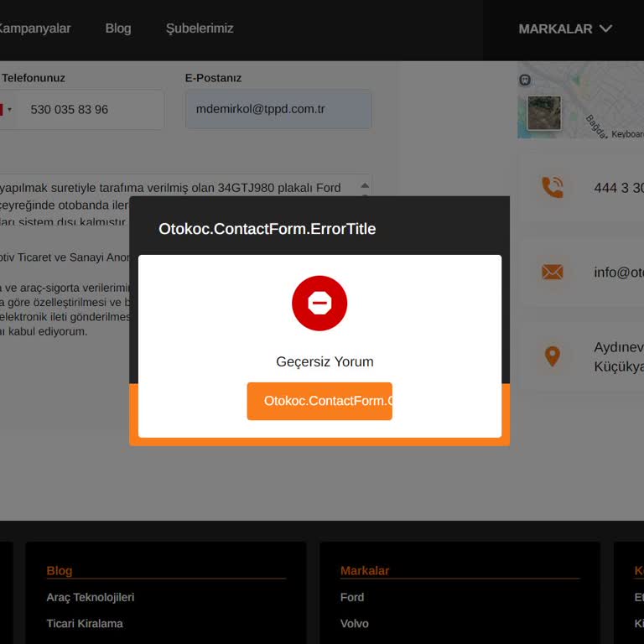
Task: Click the phone number input field
Action: point(92,110)
